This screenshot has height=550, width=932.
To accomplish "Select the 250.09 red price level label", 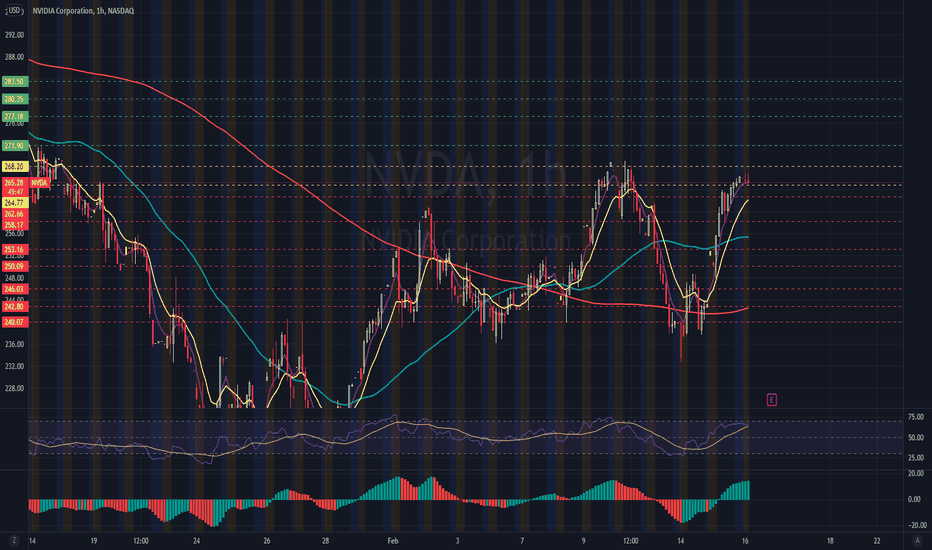I will (x=14, y=266).
